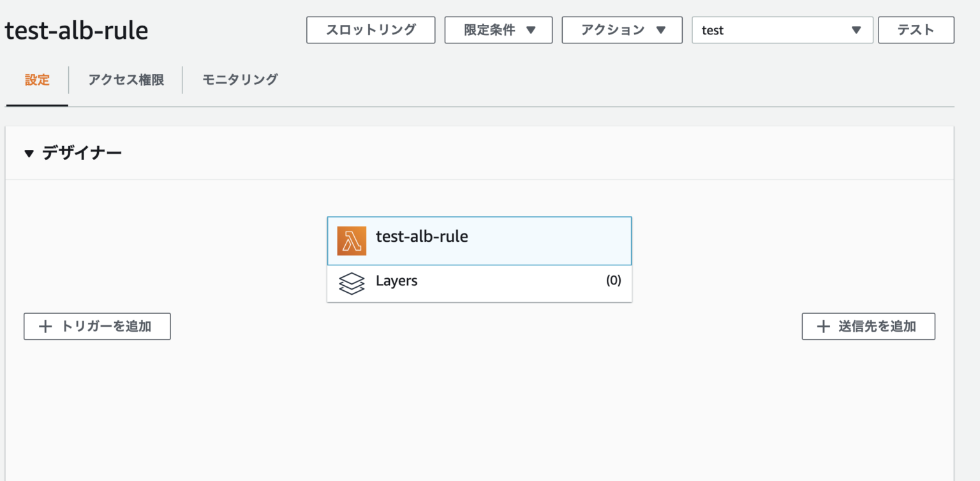The image size is (980, 481).
Task: Click the dropdown arrow on アクション button
Action: point(662,29)
